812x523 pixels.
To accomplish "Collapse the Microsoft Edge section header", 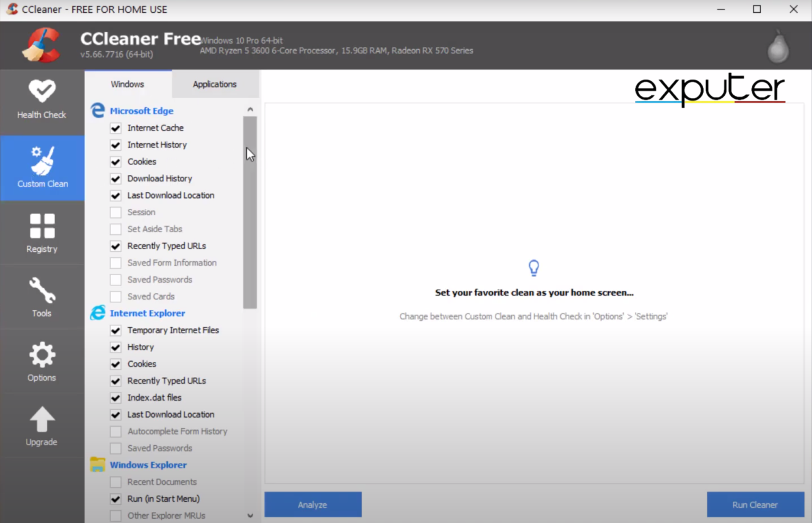I will point(141,111).
